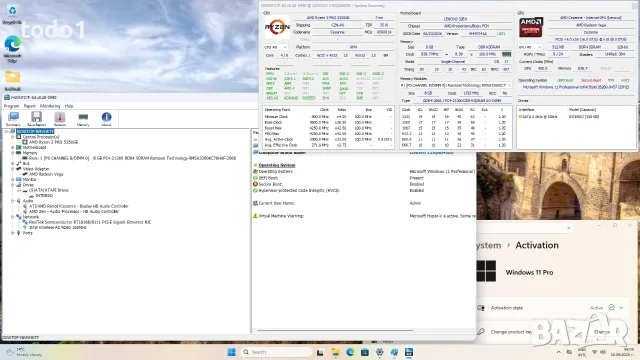Open Settings gear on taskbar
The image size is (640, 360).
coord(380,352)
